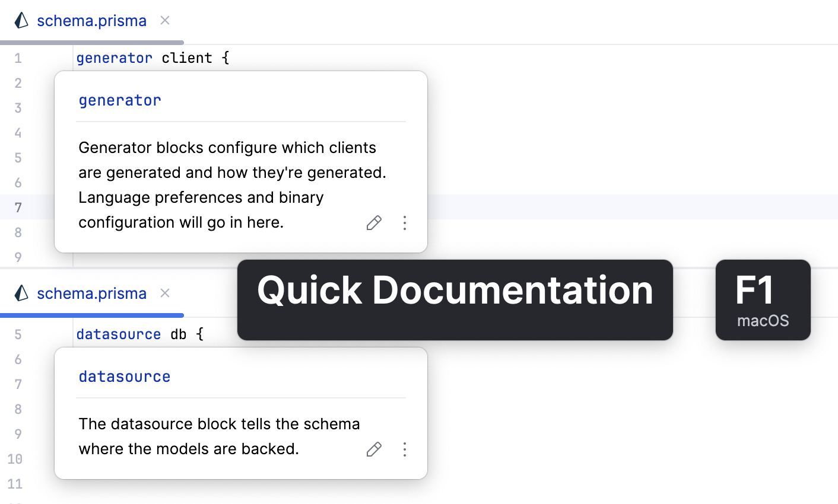This screenshot has height=504, width=838.
Task: Open the kebab menu in the datasource documentation popup
Action: [404, 449]
